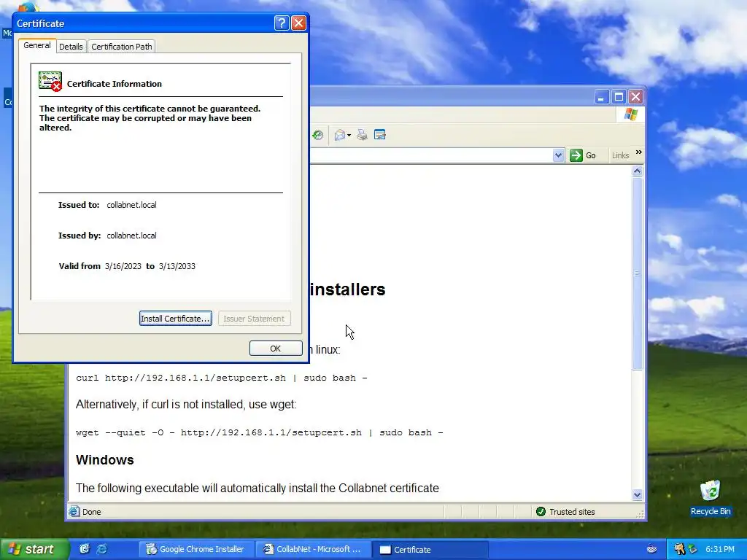Image resolution: width=747 pixels, height=560 pixels.
Task: Select the General tab in Certificate dialog
Action: click(x=37, y=45)
